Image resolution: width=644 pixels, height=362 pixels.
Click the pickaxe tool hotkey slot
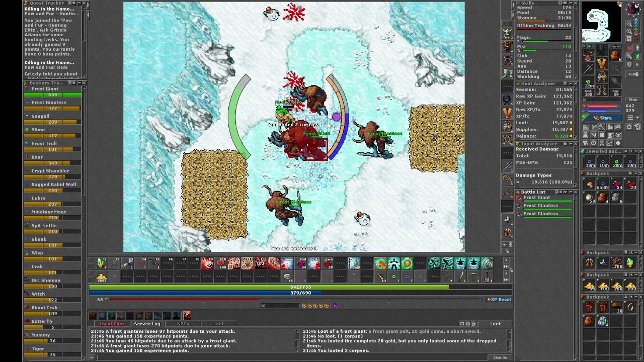[x=473, y=277]
